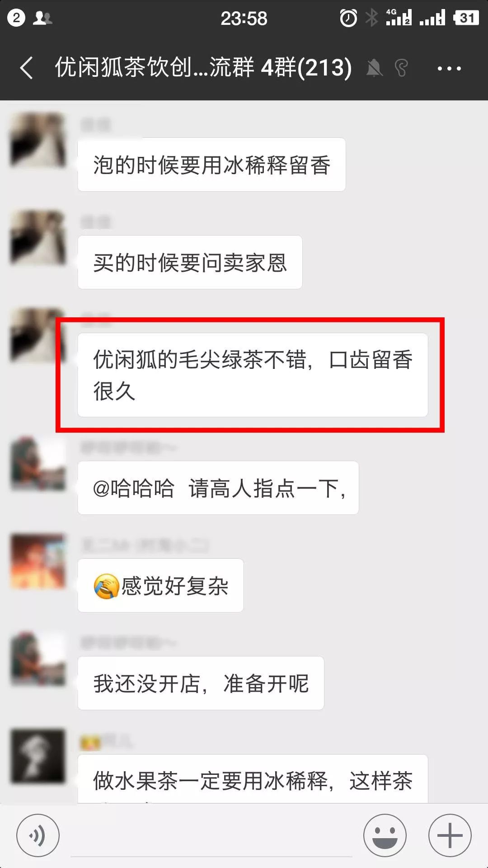Select the 优闲狐的毛尖绿茶不错 message bubble
The height and width of the screenshot is (868, 488).
click(253, 375)
